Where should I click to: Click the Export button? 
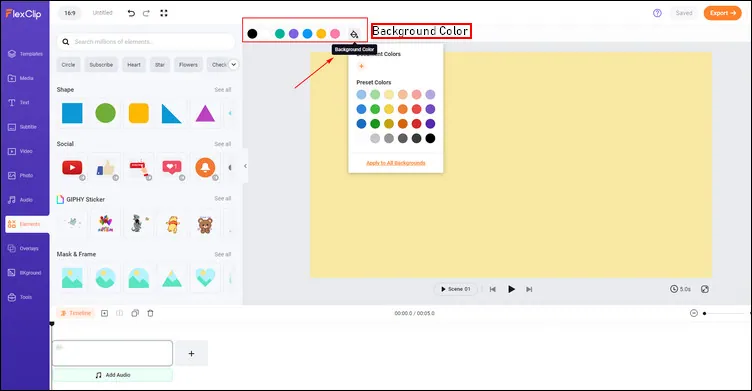click(722, 13)
